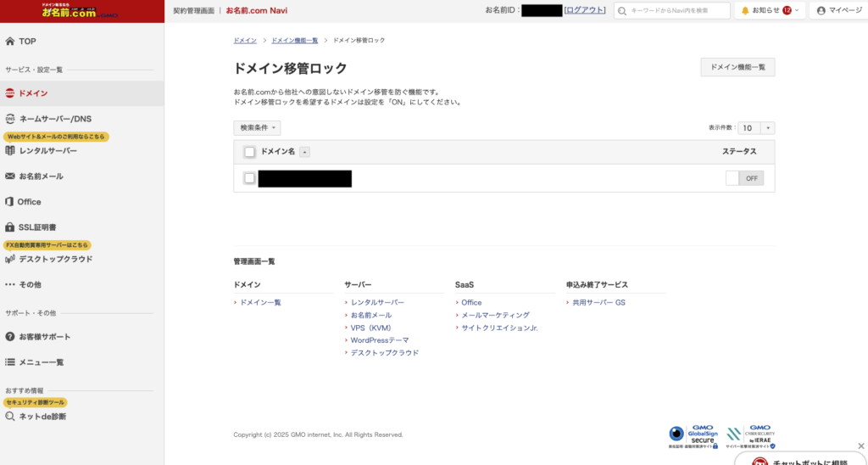868x465 pixels.
Task: Click the ドメイン機能一覧 button
Action: (x=737, y=67)
